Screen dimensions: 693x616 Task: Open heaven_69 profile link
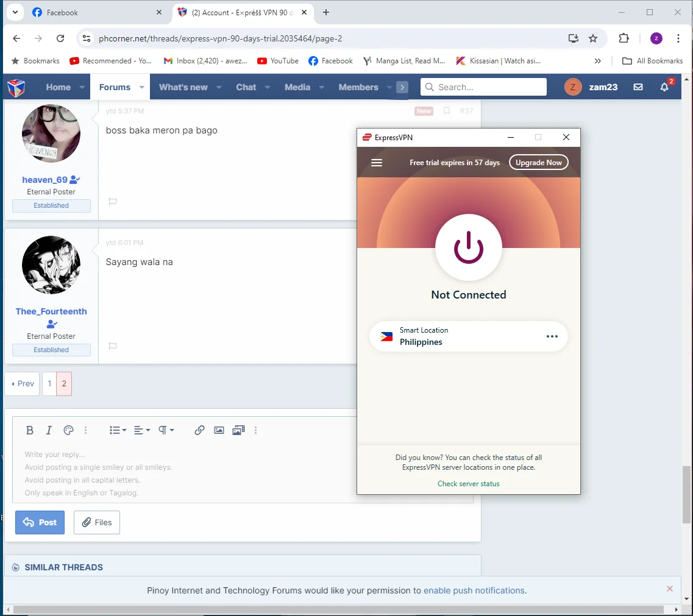click(45, 180)
